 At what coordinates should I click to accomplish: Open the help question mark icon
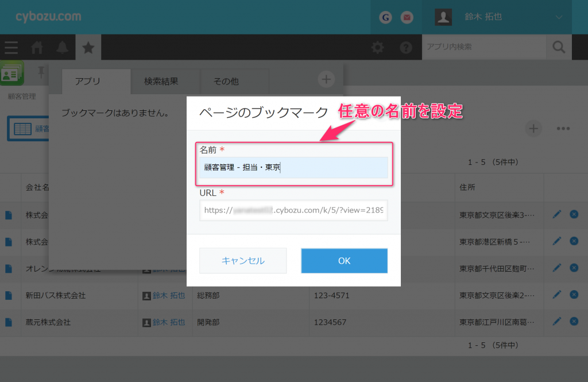pos(406,48)
